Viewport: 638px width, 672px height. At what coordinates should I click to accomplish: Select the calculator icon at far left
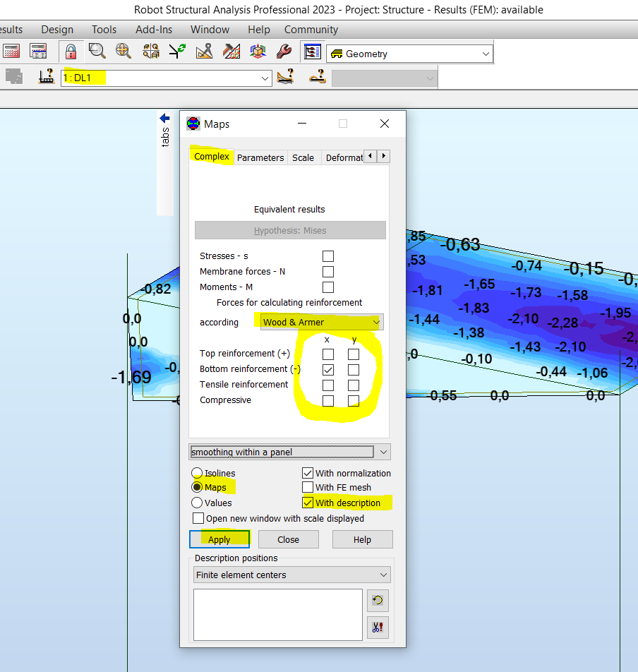tap(11, 51)
